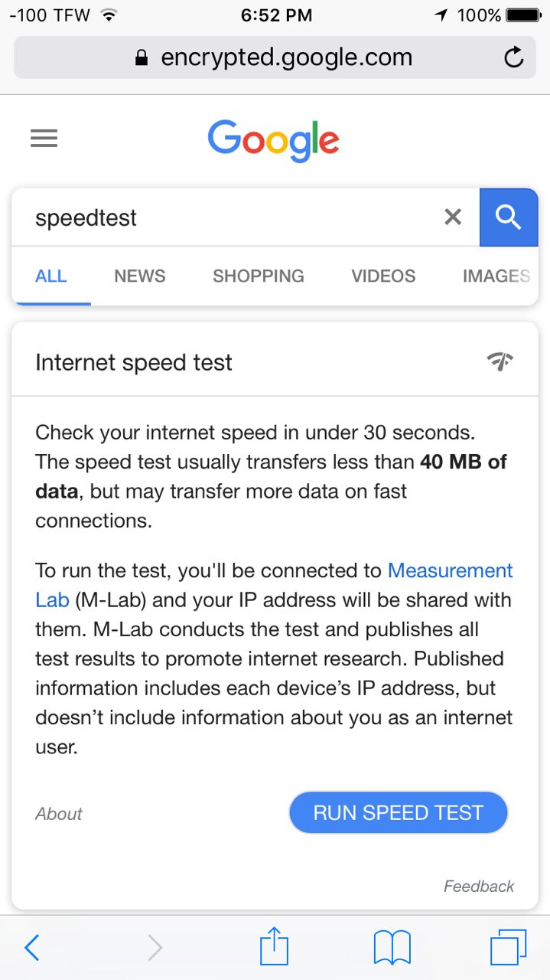The width and height of the screenshot is (550, 980).
Task: Open Safari bookmarks
Action: click(x=392, y=948)
